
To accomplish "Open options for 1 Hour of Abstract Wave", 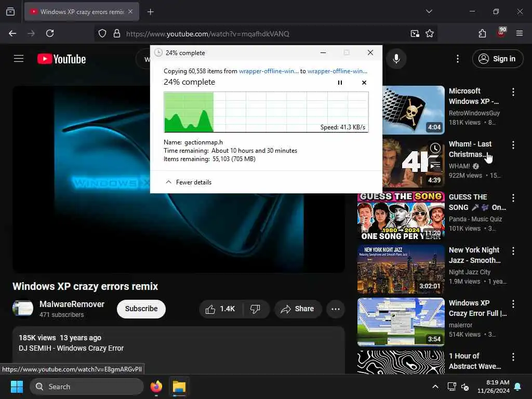I will 513,356.
